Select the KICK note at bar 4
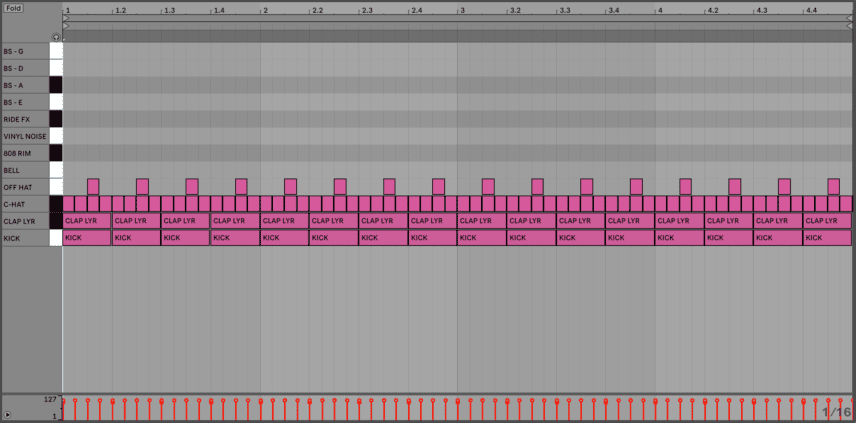Screen dimensions: 856x423 (680, 238)
